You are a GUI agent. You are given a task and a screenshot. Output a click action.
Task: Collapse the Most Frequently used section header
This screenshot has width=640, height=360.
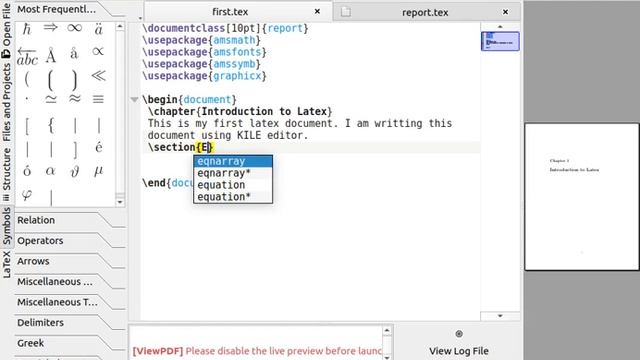pos(69,9)
